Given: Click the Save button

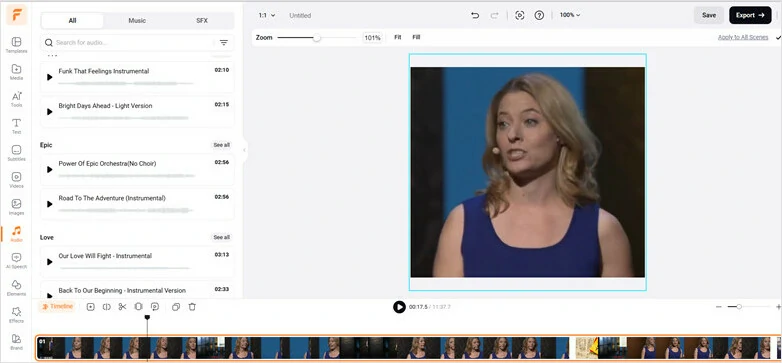Looking at the screenshot, I should pyautogui.click(x=709, y=15).
